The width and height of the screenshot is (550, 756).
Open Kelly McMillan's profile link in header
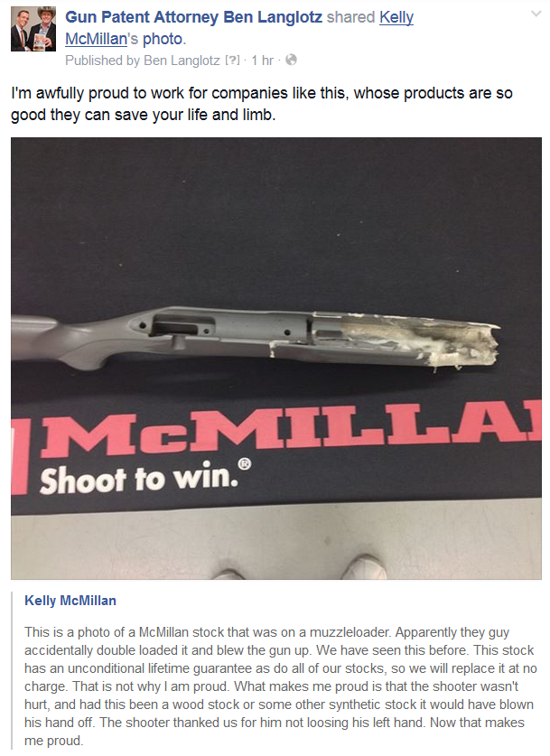pos(239,28)
